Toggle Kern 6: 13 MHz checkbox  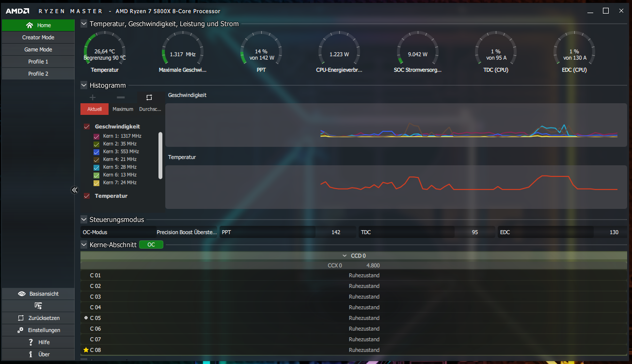(96, 175)
